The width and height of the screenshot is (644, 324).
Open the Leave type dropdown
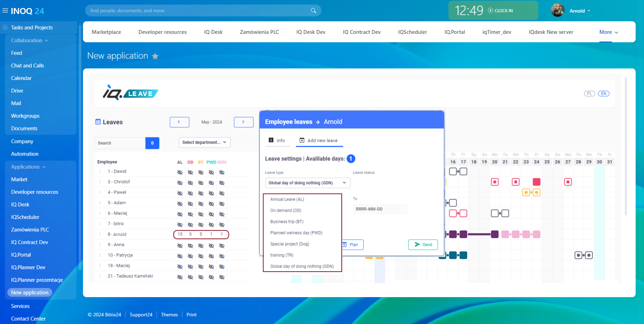[x=308, y=183]
